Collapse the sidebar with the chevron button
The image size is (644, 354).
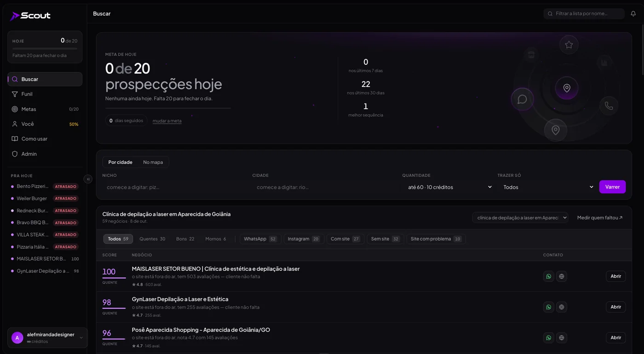88,179
